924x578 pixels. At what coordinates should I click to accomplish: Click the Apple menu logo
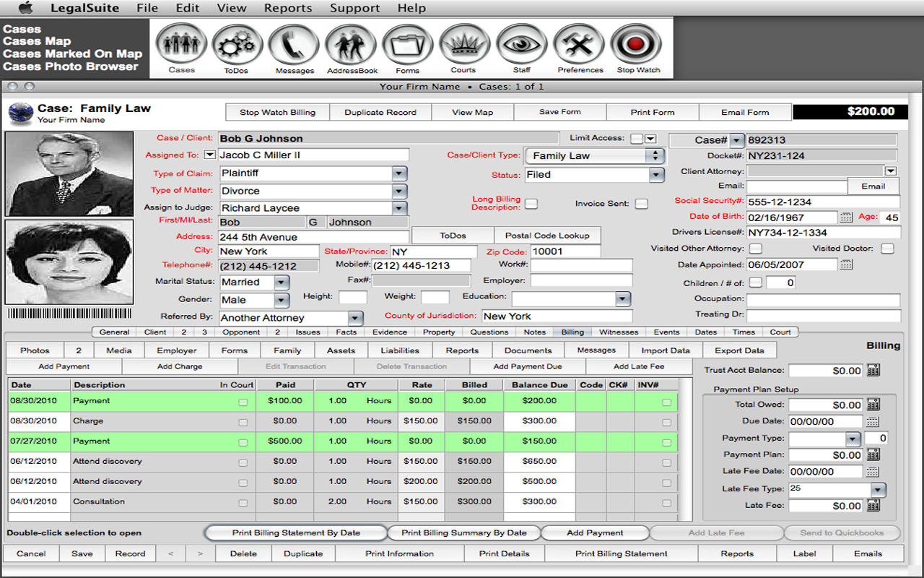pyautogui.click(x=25, y=8)
